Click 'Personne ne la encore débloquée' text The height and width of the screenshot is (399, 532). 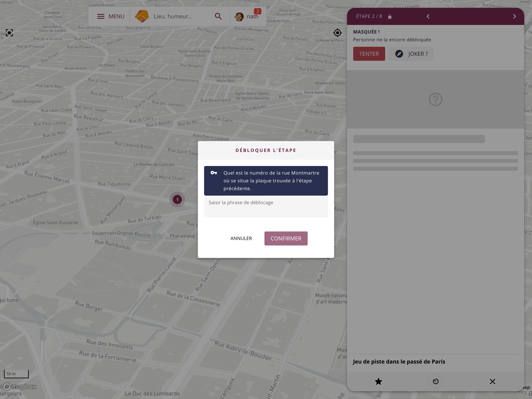(392, 40)
